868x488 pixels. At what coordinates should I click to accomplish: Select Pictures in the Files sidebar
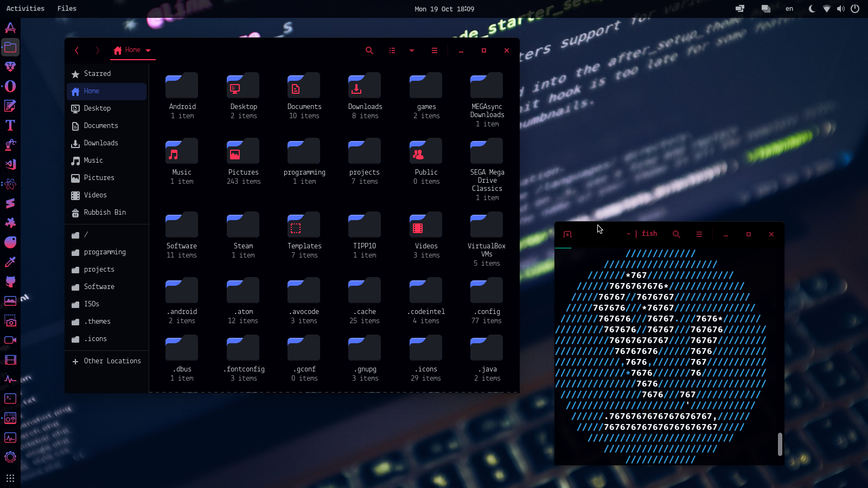(x=107, y=178)
